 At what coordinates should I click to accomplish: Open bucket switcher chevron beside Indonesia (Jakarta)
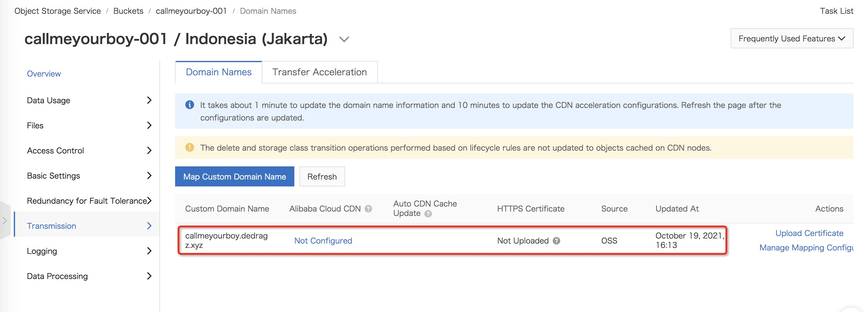click(x=344, y=40)
